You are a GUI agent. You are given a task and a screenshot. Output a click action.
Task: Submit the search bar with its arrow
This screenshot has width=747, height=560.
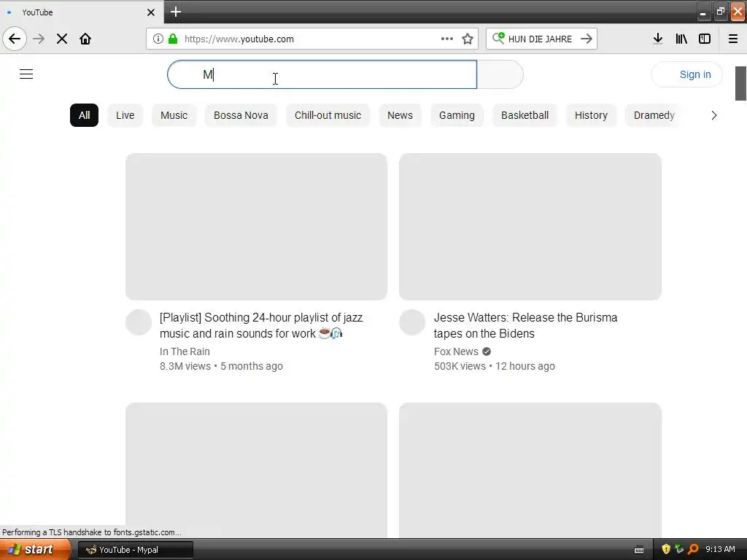(x=587, y=39)
